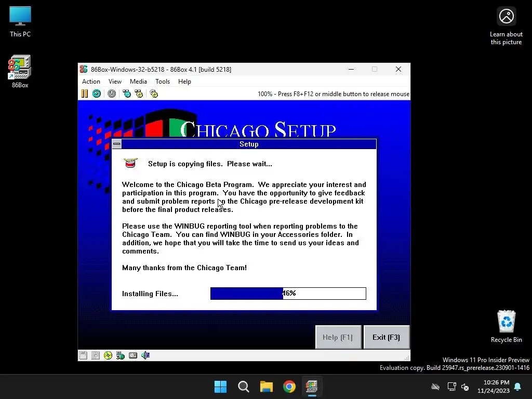The width and height of the screenshot is (532, 399).
Task: Send Ctrl+Alt+Del using the toolbar icon
Action: tap(127, 94)
